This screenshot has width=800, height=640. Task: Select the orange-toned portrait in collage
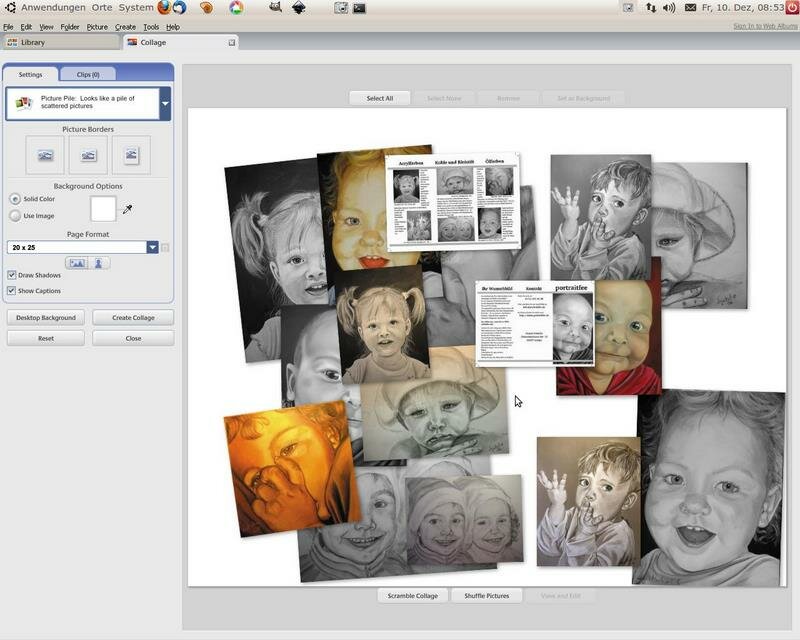(x=291, y=467)
